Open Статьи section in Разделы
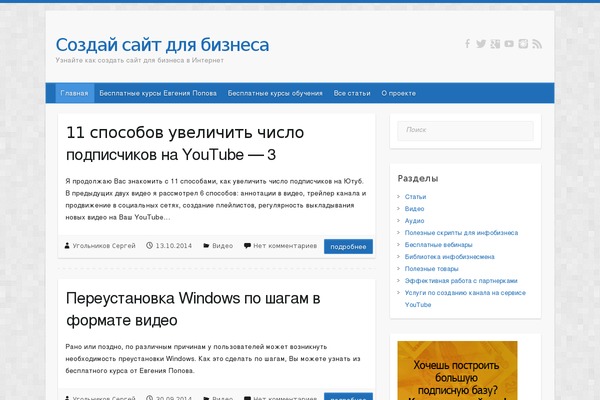Viewport: 600px width, 400px height. coord(415,197)
